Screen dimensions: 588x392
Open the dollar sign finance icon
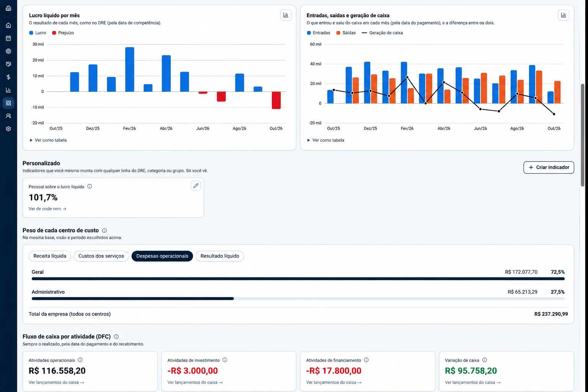(x=8, y=77)
